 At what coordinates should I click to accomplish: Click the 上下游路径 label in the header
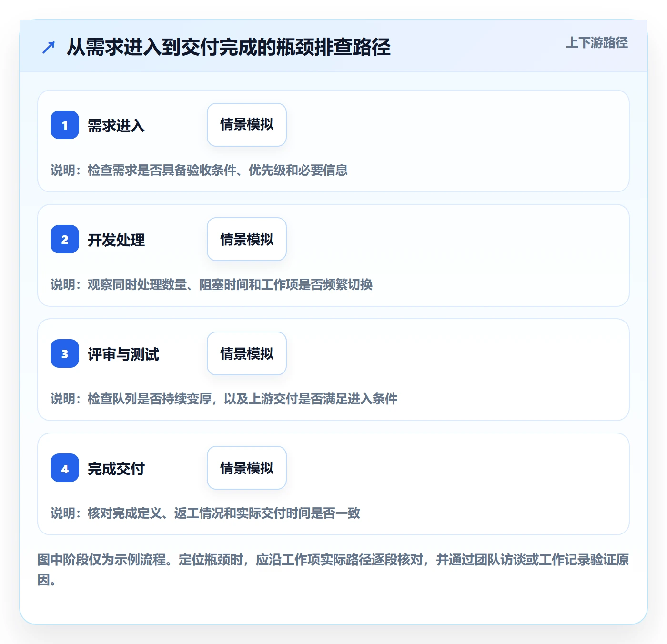pos(597,43)
